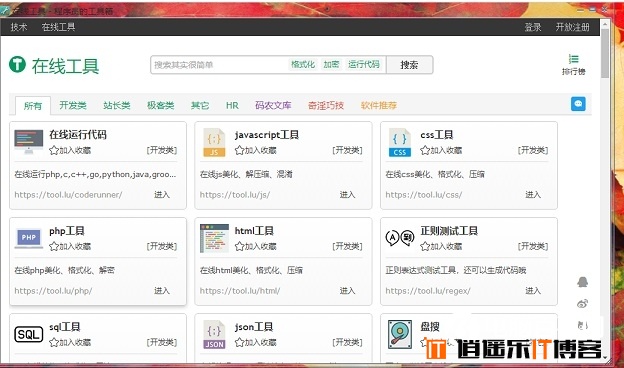Star 正则测试工具 with 加入收藏
The image size is (624, 368).
[x=441, y=247]
